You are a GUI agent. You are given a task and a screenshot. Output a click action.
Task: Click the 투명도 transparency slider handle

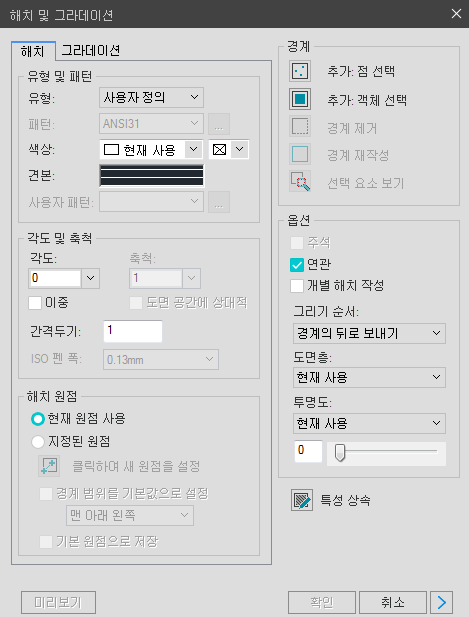click(340, 453)
